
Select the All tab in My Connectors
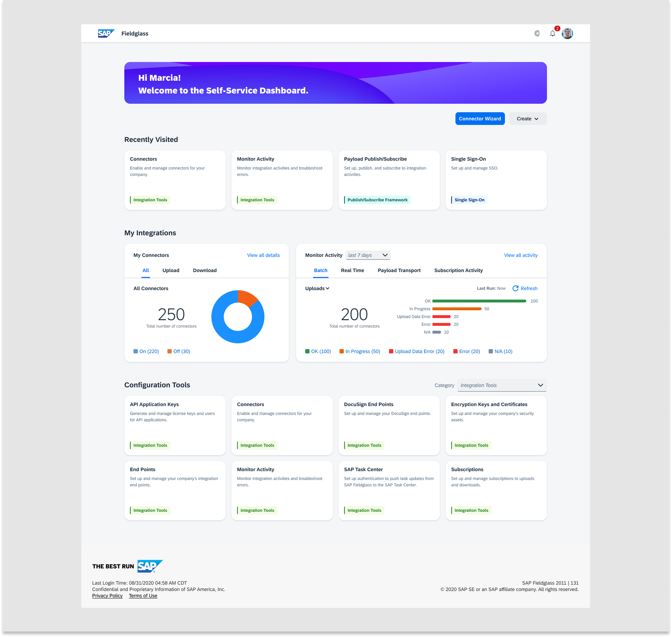coord(145,270)
